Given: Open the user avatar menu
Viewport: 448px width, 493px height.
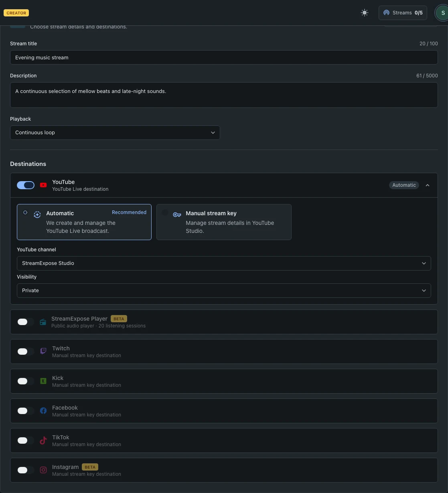Looking at the screenshot, I should (442, 13).
